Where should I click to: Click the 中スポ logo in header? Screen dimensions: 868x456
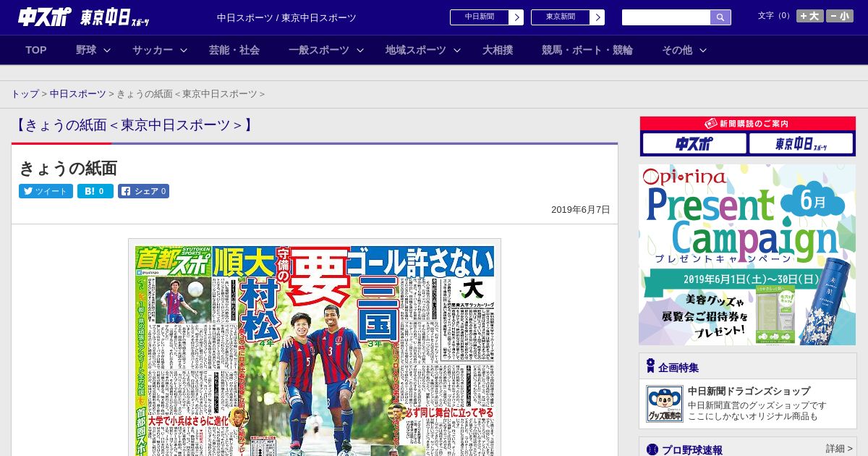[46, 17]
